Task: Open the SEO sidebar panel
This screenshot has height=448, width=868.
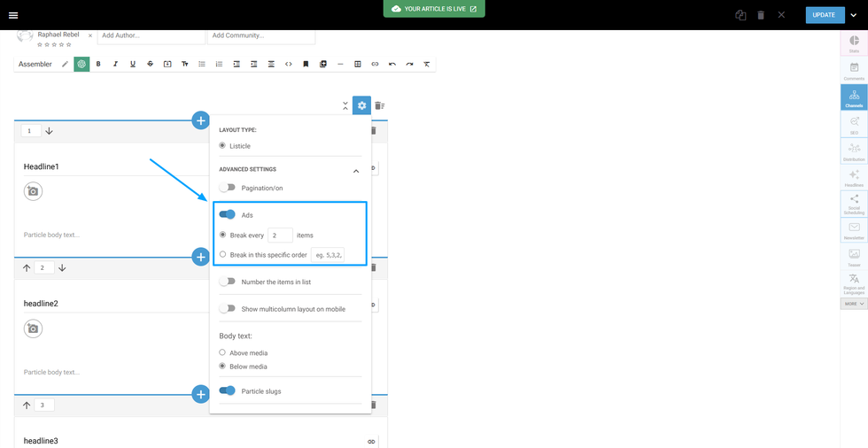Action: coord(854,125)
